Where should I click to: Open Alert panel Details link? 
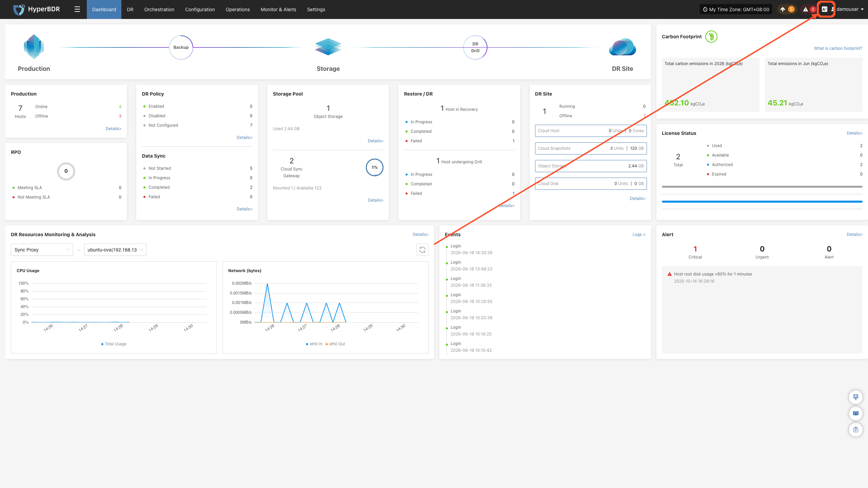854,235
